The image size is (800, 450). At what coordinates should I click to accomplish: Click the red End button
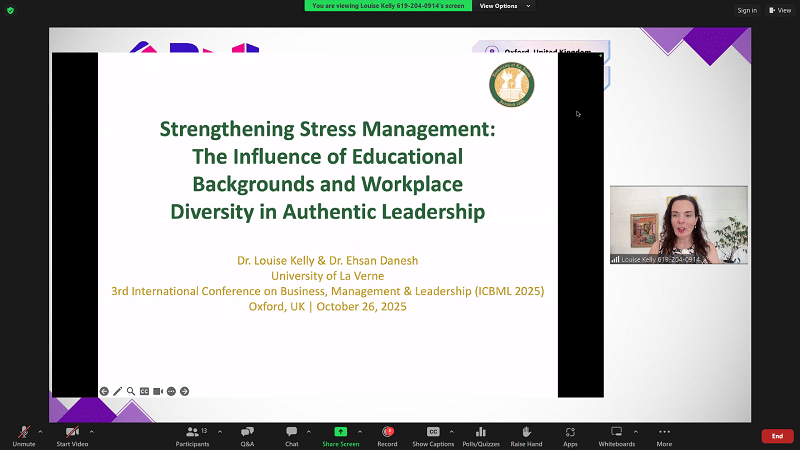(x=777, y=436)
